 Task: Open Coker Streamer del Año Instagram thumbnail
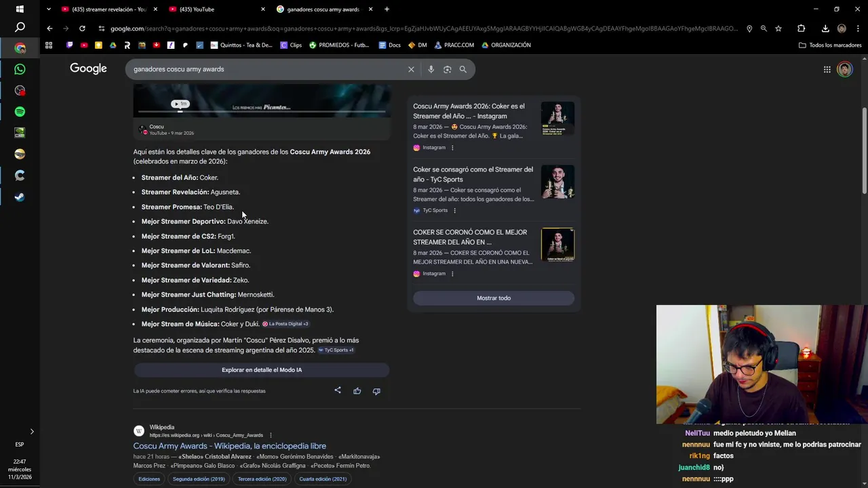pyautogui.click(x=557, y=119)
